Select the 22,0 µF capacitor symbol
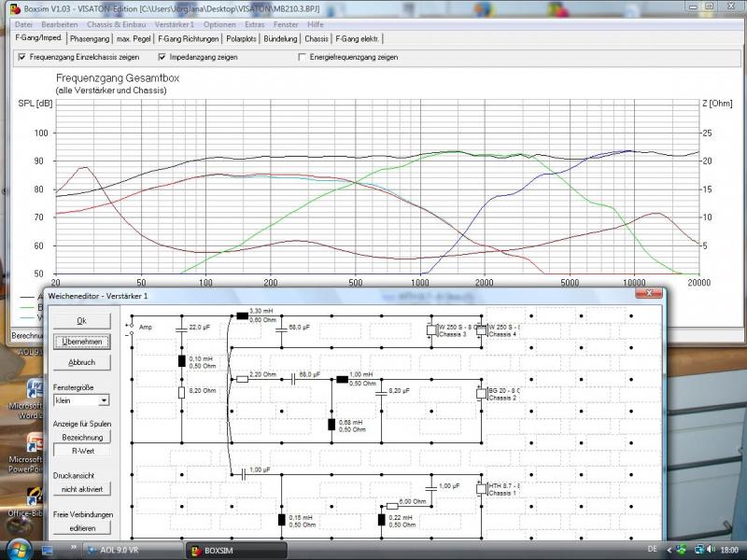The height and width of the screenshot is (560, 747). 181,328
